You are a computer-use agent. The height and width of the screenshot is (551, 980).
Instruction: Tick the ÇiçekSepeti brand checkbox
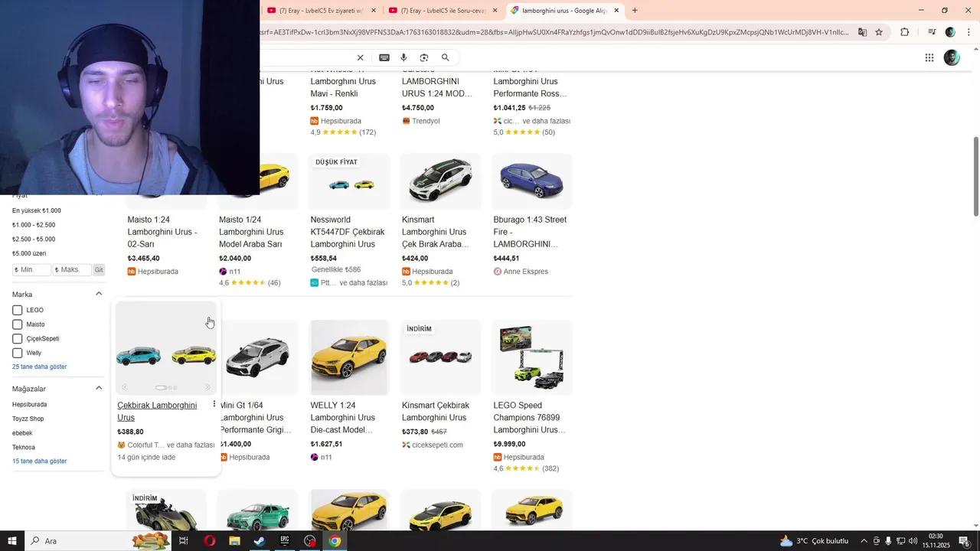pyautogui.click(x=18, y=339)
